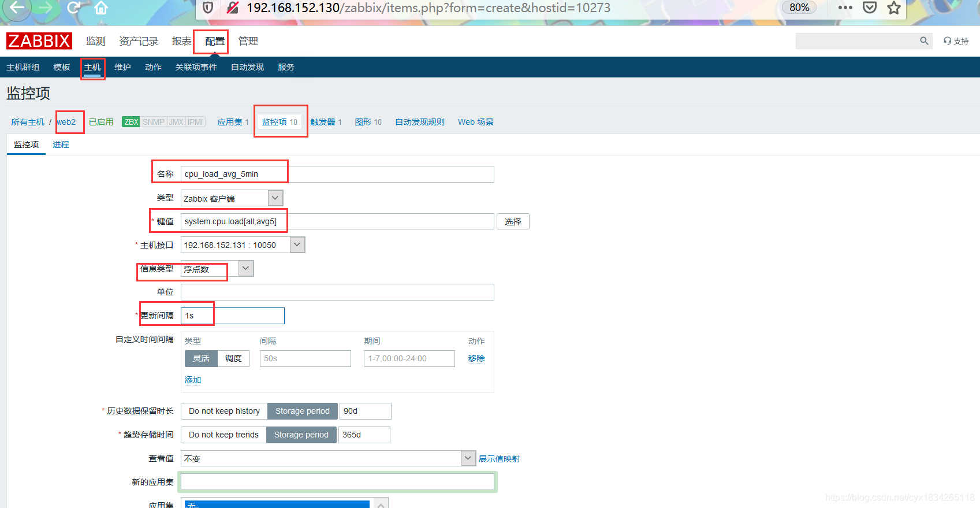The width and height of the screenshot is (980, 508).
Task: Click the ZABBIX logo
Action: [39, 41]
